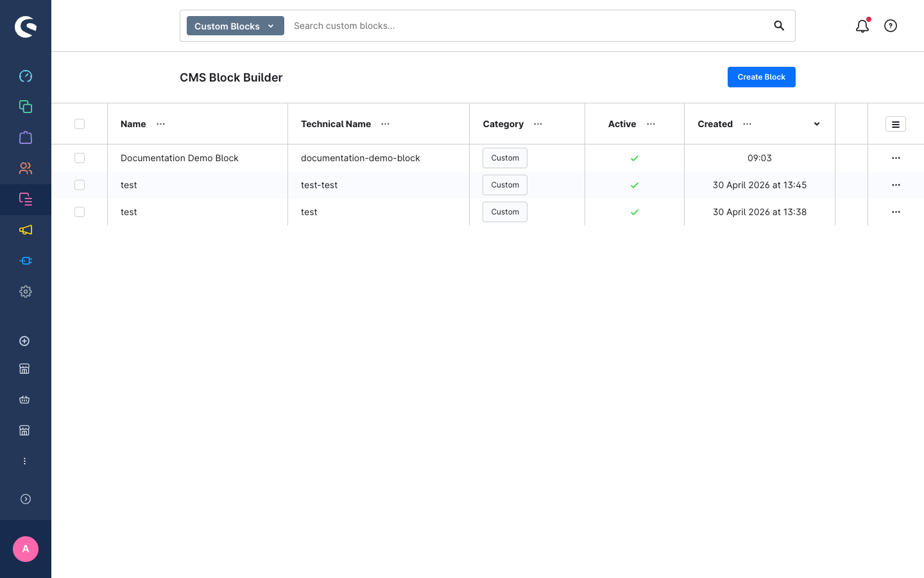
Task: Tick checkbox for the test-test row
Action: (80, 185)
